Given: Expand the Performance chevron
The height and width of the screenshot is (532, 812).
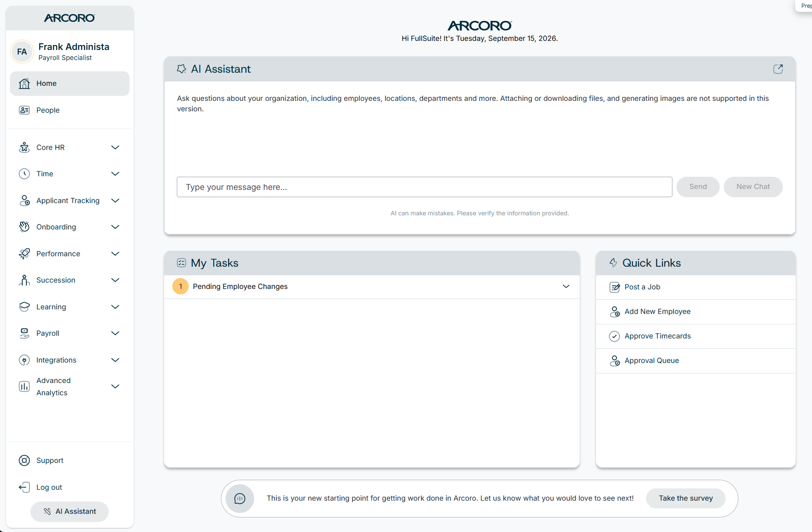Looking at the screenshot, I should tap(115, 254).
